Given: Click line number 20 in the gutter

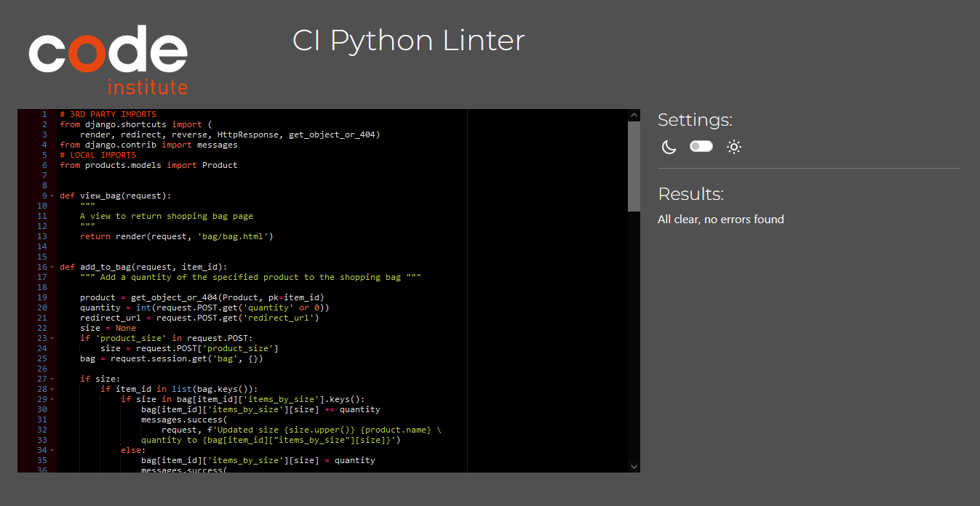Looking at the screenshot, I should (x=41, y=308).
